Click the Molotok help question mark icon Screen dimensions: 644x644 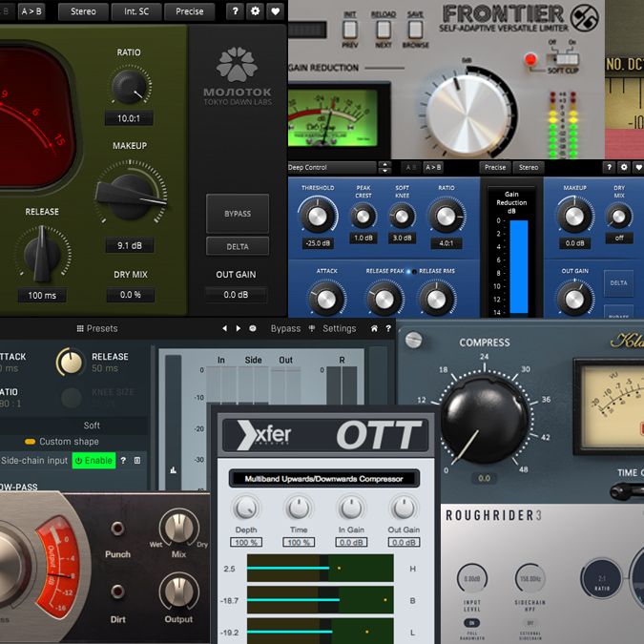click(235, 11)
